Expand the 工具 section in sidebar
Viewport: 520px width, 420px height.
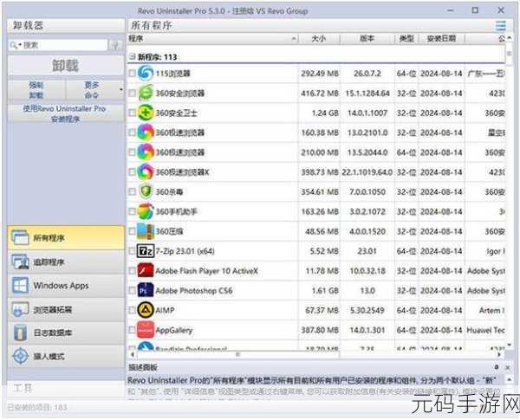click(66, 388)
